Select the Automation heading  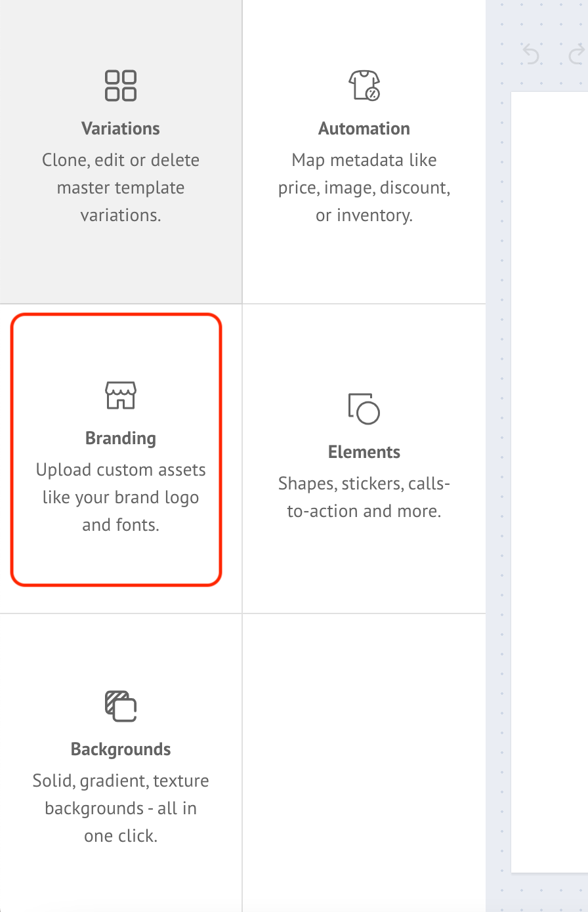(x=364, y=129)
